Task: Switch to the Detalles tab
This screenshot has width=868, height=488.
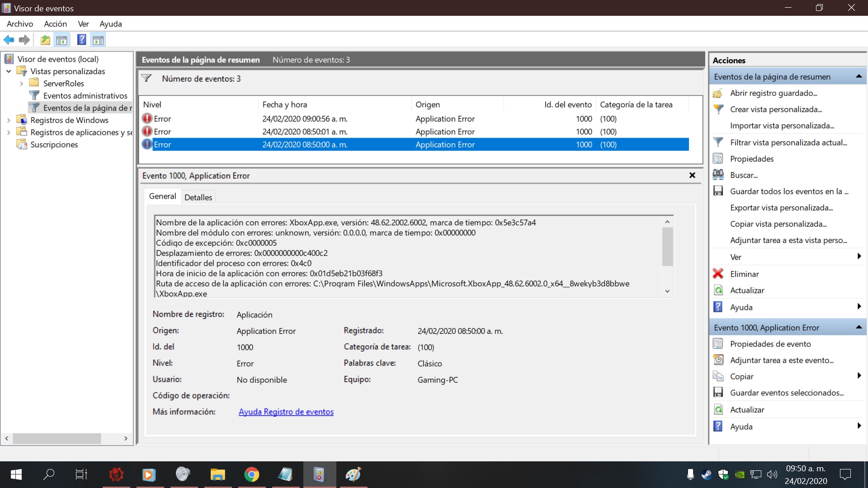Action: click(198, 197)
